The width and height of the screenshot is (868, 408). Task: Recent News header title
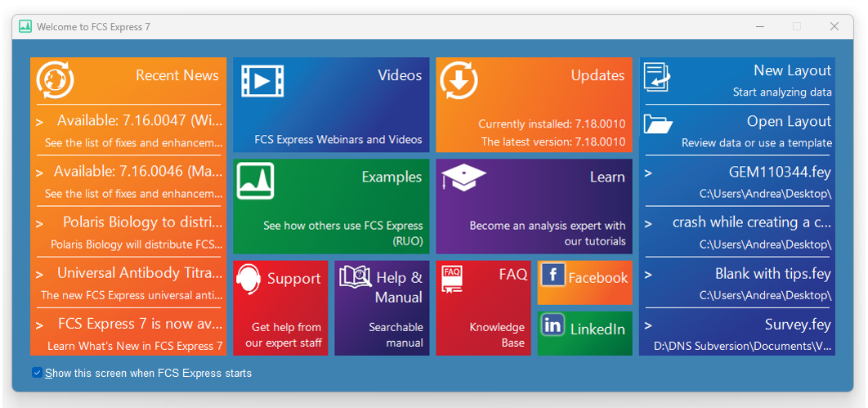[x=177, y=75]
